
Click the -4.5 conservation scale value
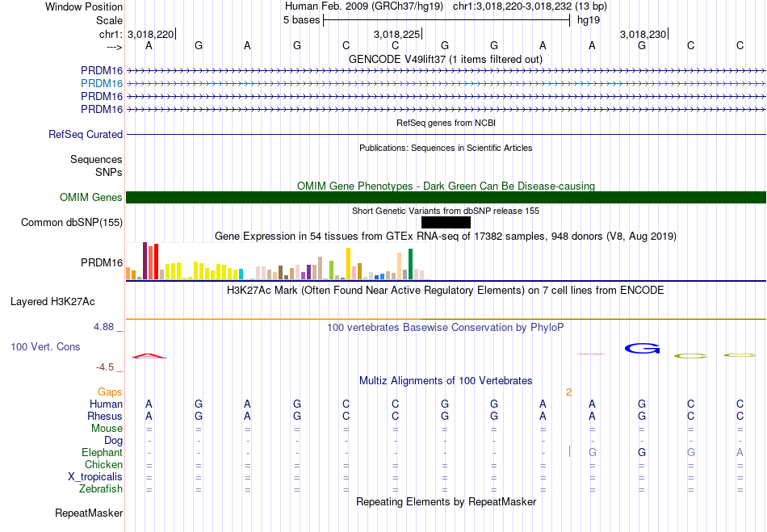coord(105,367)
